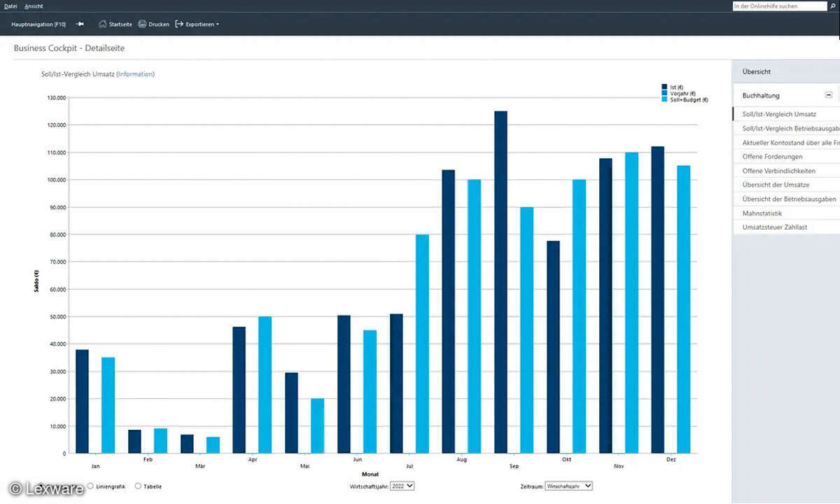840x504 pixels.
Task: Click the dark Ist bar for Okt
Action: [553, 347]
